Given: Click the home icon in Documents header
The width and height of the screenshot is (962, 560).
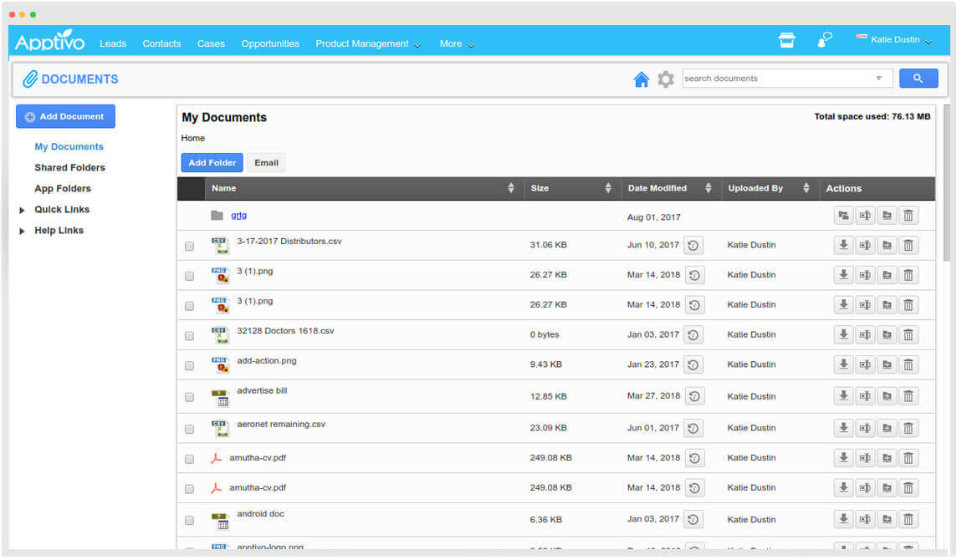Looking at the screenshot, I should click(641, 79).
